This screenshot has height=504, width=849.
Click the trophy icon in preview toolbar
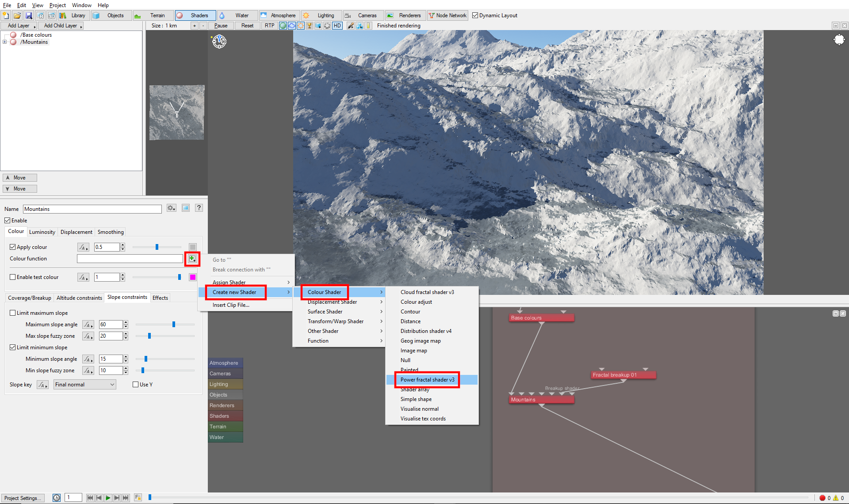tap(310, 26)
